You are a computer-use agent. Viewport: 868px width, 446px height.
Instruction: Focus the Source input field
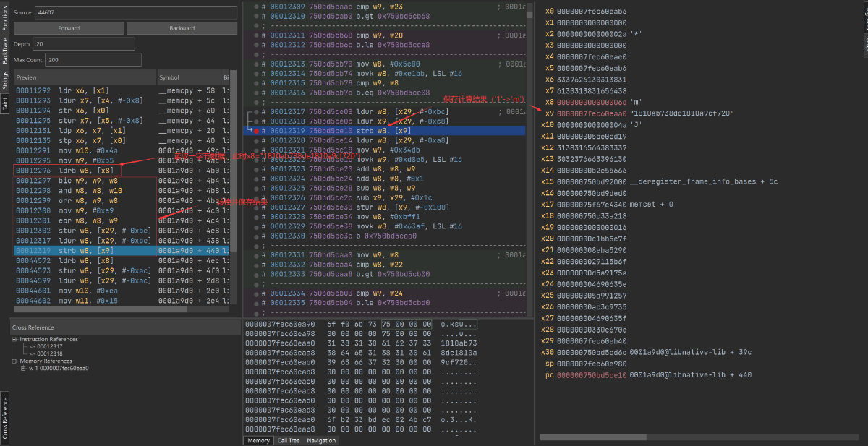click(x=135, y=12)
